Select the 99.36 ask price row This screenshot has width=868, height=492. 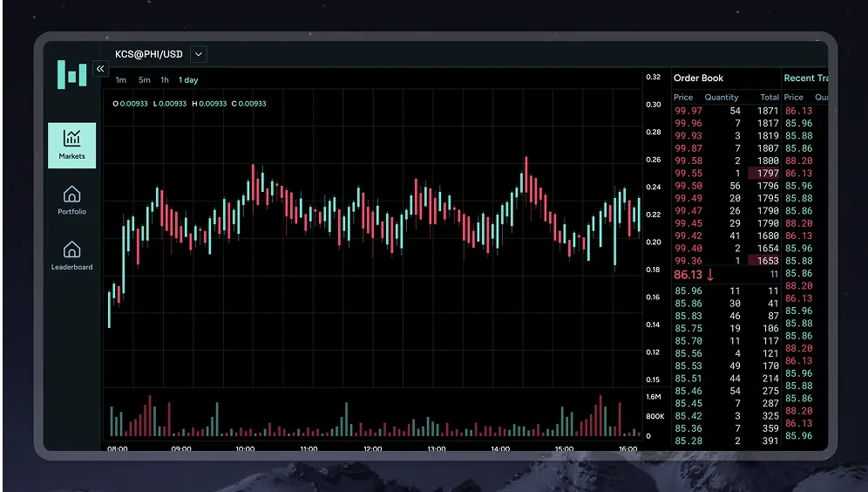click(726, 261)
